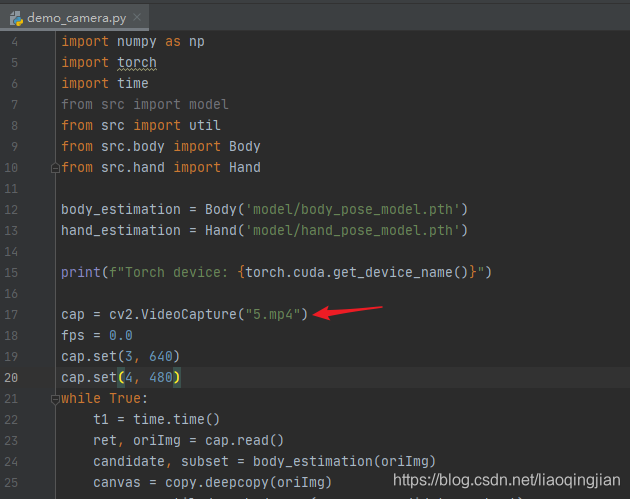This screenshot has height=499, width=630.
Task: Click the 0.0 value of fps
Action: [x=121, y=335]
